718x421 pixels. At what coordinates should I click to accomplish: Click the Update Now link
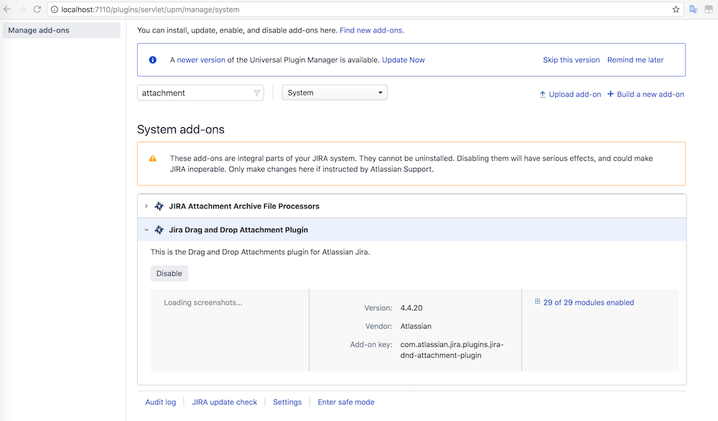403,60
